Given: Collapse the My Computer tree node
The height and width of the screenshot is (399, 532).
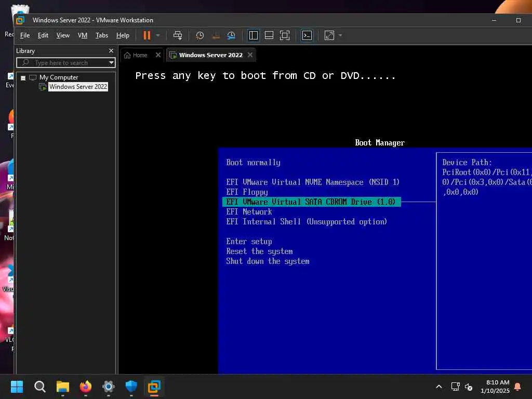Looking at the screenshot, I should 23,78.
